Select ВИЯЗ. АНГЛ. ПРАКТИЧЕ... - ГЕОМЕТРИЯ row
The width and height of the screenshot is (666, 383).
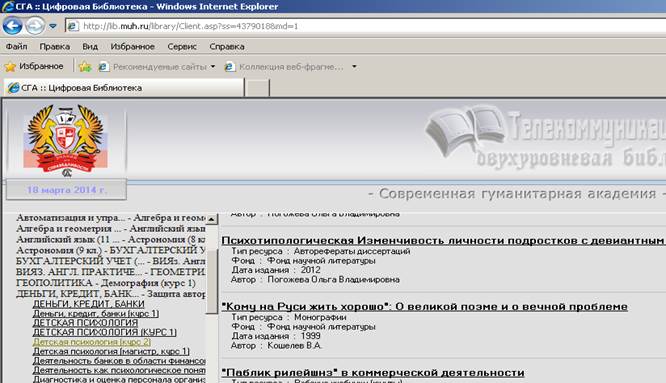point(111,272)
